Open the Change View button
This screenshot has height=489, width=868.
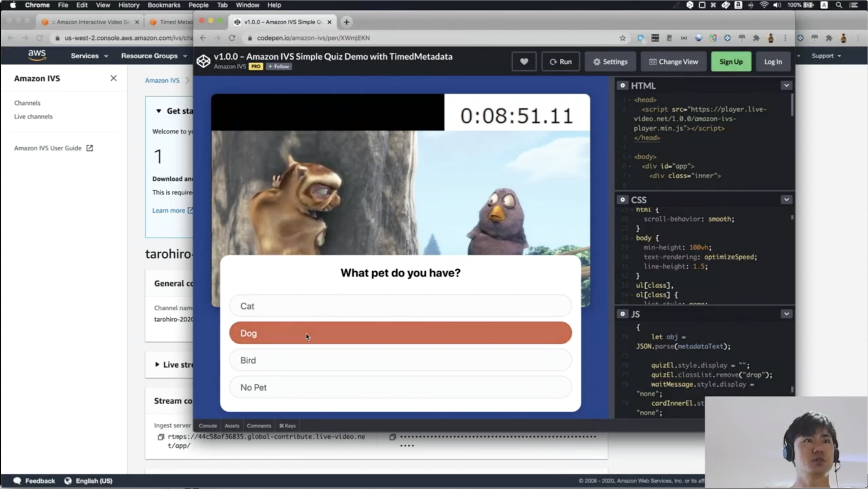(673, 62)
